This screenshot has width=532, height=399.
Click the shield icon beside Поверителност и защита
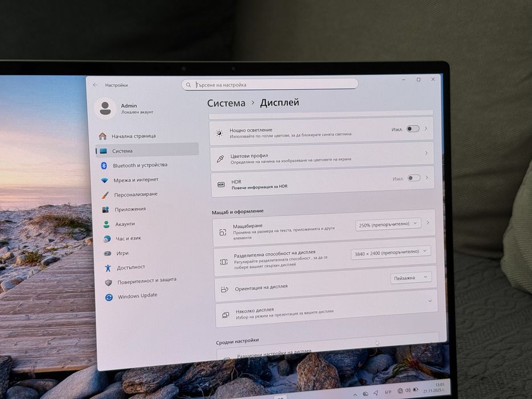point(108,282)
